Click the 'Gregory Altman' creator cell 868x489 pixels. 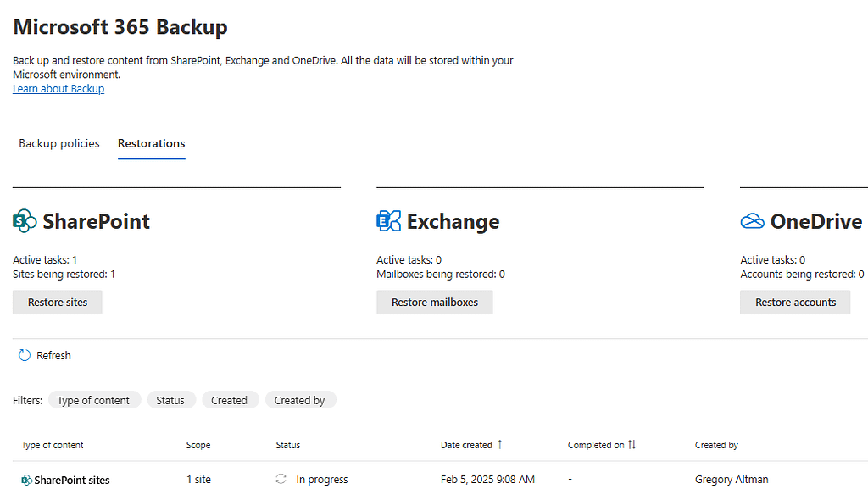pyautogui.click(x=732, y=479)
